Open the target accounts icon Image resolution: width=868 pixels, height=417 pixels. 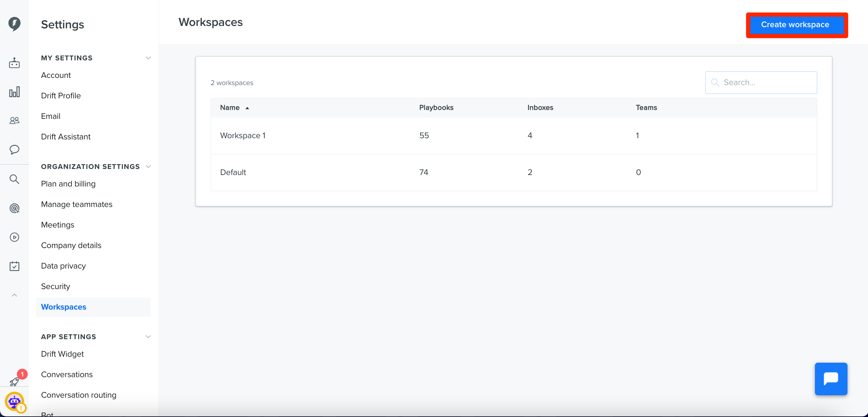click(14, 208)
